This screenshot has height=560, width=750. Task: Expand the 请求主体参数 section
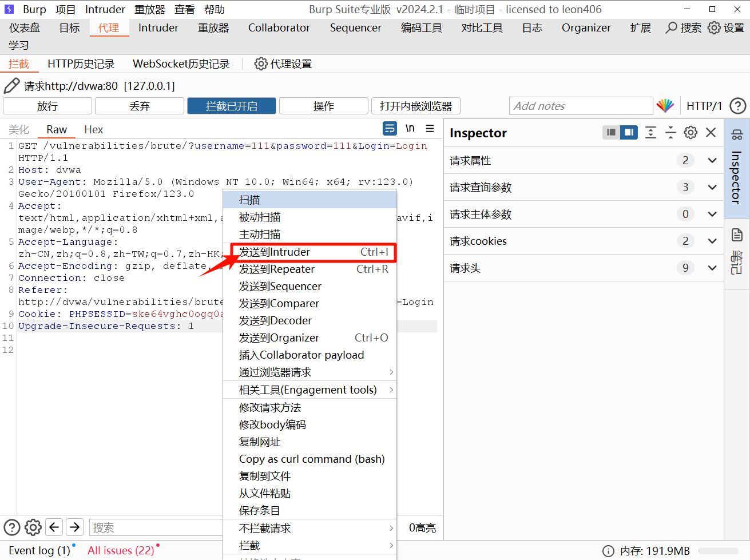point(584,214)
